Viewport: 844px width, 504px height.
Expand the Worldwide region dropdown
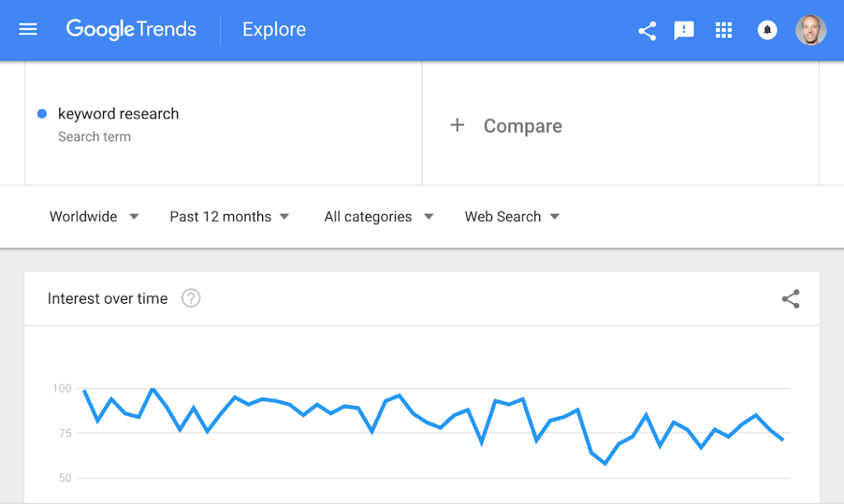[x=94, y=217]
